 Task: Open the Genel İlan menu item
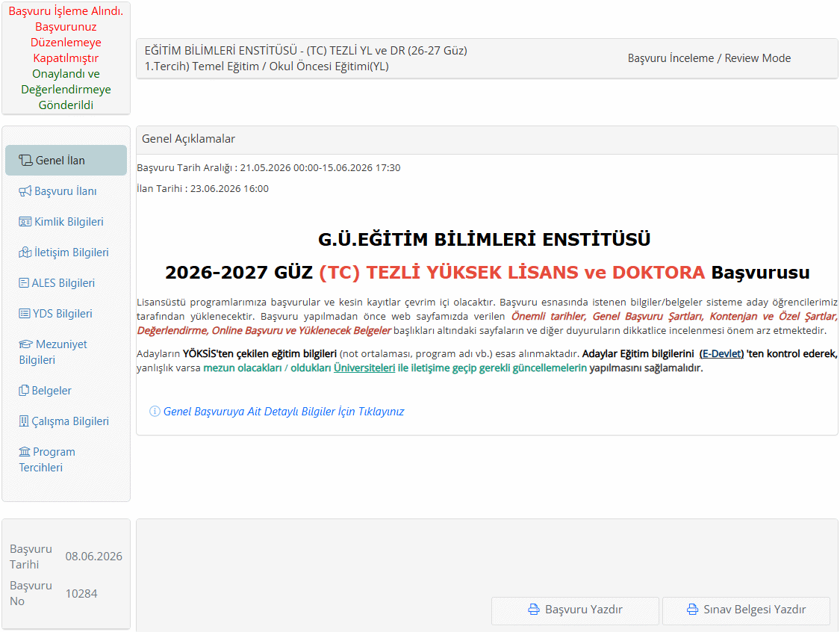pos(66,161)
